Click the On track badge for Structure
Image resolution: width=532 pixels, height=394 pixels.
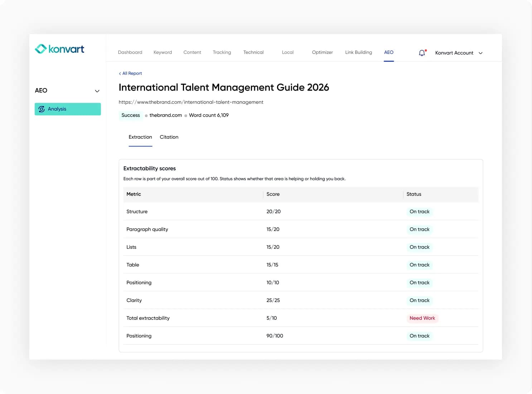pyautogui.click(x=420, y=212)
